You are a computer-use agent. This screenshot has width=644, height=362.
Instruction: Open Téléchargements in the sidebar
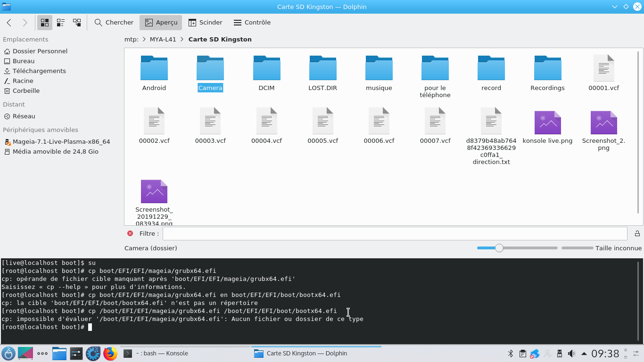click(35, 71)
